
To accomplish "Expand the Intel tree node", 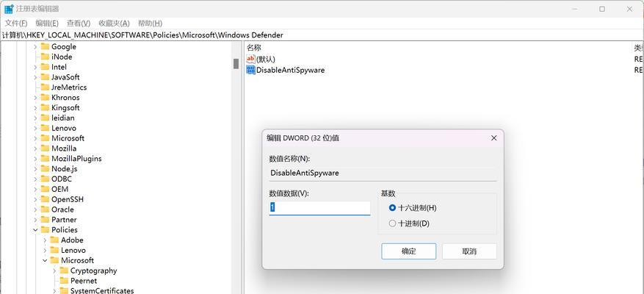I will click(x=35, y=67).
